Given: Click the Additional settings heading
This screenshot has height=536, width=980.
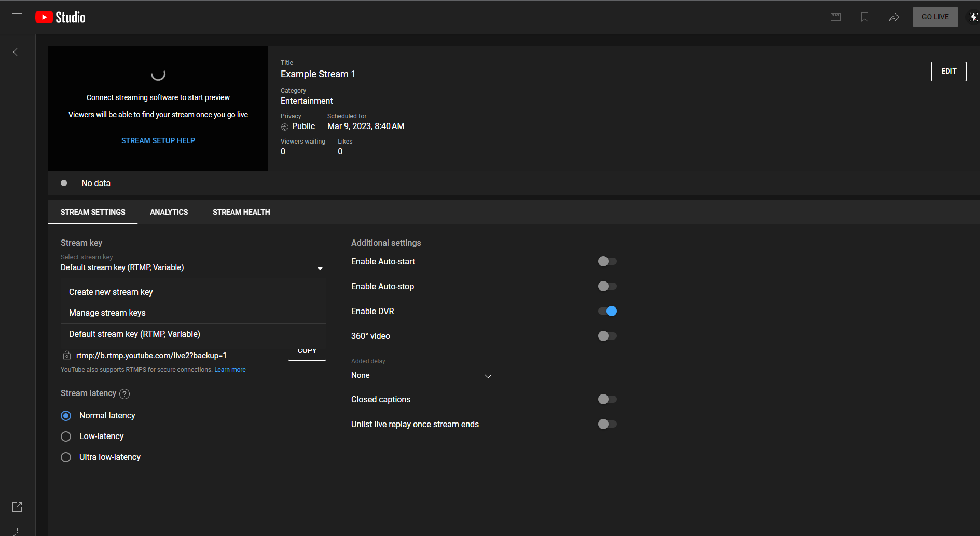Looking at the screenshot, I should 386,243.
